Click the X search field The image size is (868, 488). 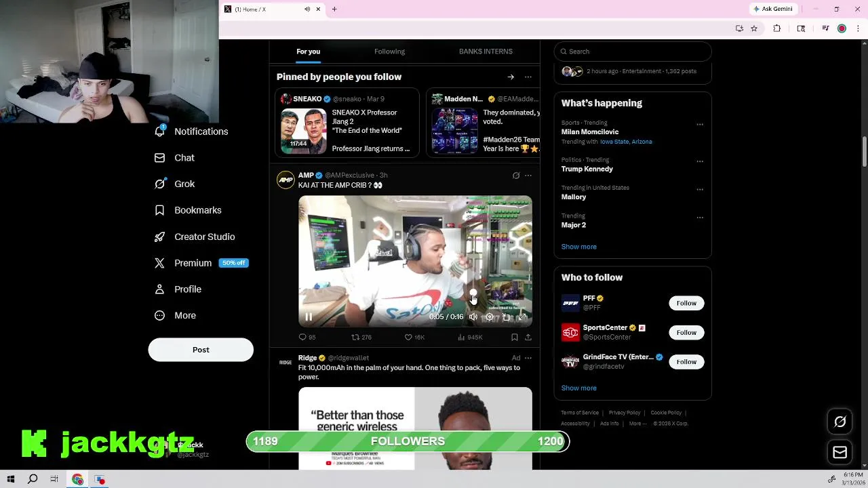click(x=633, y=52)
